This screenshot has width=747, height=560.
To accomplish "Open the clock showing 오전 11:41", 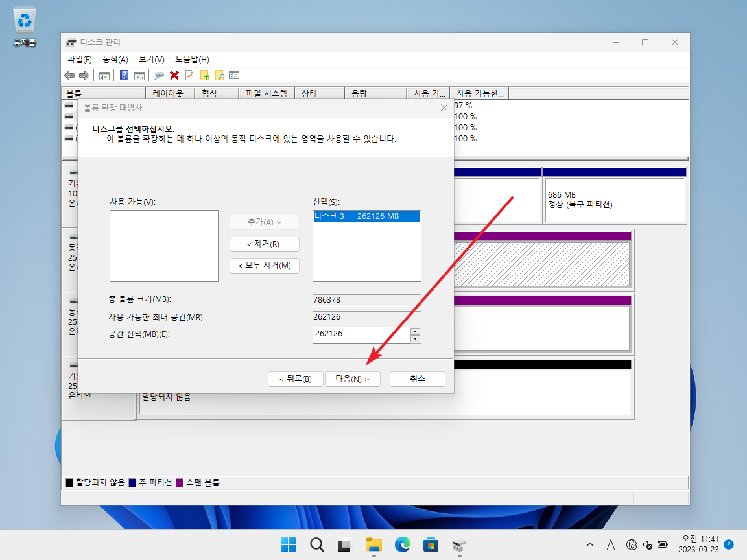I will pos(699,544).
